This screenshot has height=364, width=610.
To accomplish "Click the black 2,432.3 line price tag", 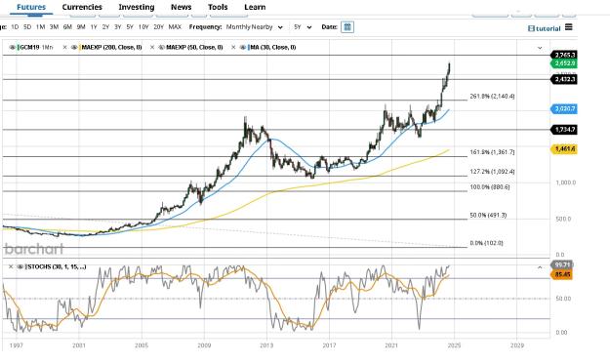I will click(x=564, y=79).
